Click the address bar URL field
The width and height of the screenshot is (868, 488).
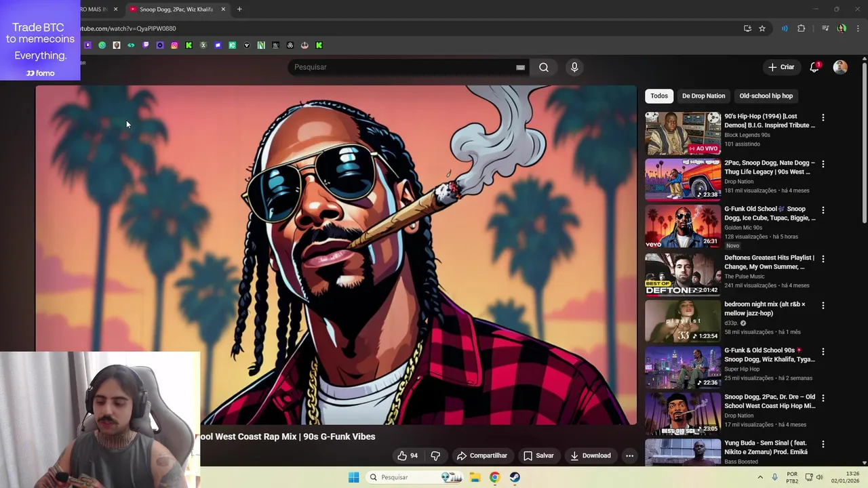click(407, 28)
